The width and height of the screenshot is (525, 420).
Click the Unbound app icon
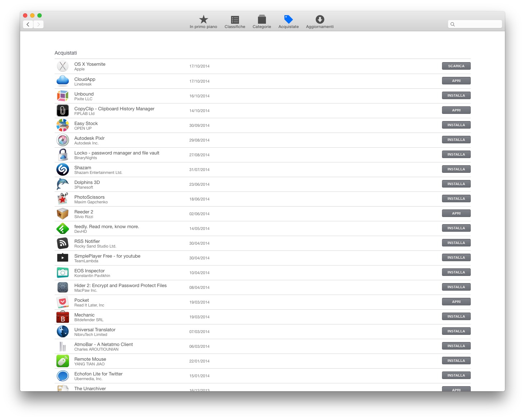(x=63, y=96)
